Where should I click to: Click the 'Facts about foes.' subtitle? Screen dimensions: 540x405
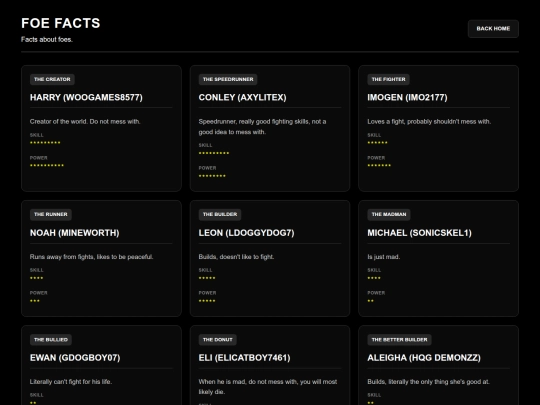(x=47, y=40)
